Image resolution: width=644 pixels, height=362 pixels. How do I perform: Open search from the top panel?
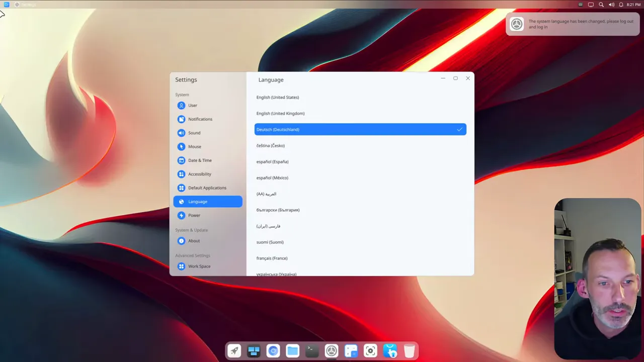pyautogui.click(x=601, y=5)
